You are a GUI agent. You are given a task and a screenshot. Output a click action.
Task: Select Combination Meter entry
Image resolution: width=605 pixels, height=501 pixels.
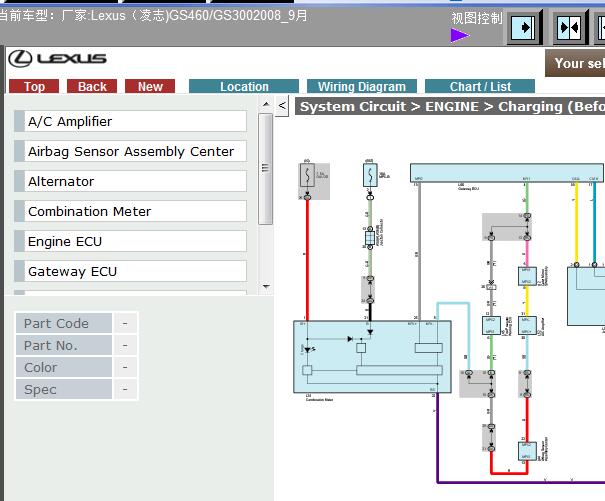[130, 211]
